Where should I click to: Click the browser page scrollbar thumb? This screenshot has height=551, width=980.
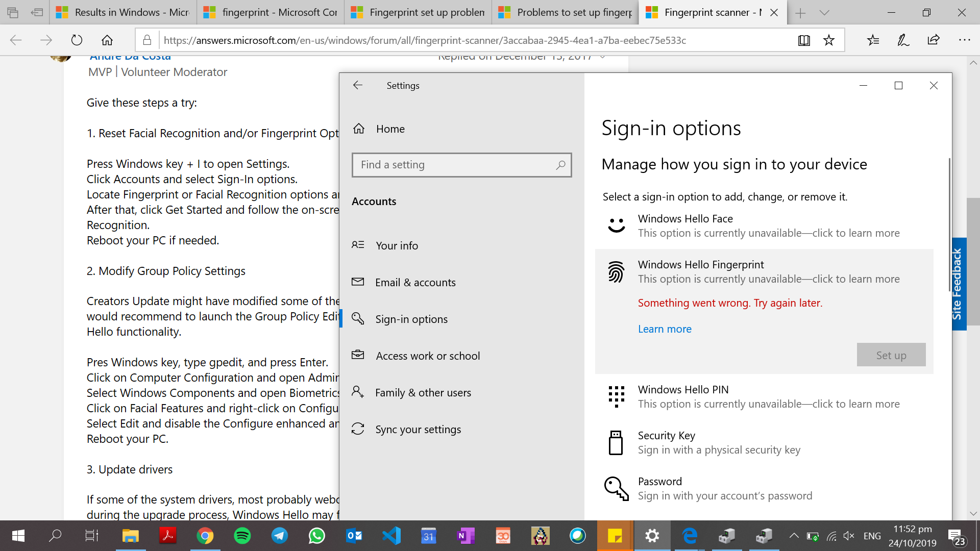(973, 261)
